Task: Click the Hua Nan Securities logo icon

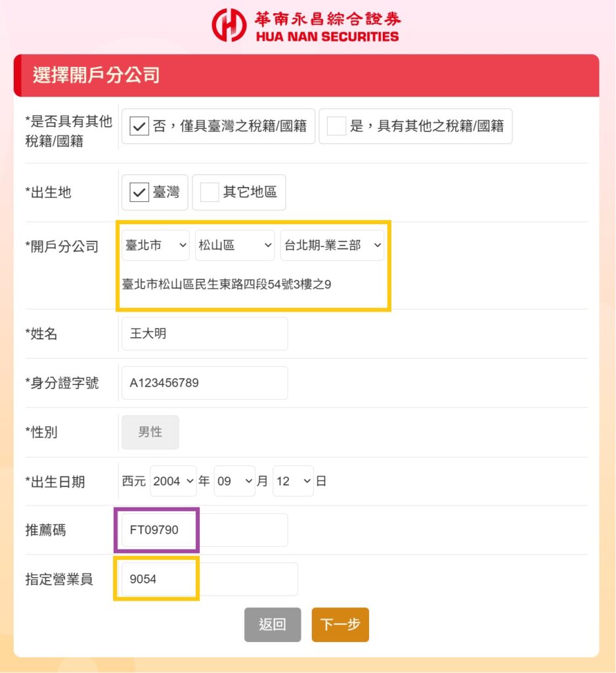Action: (x=228, y=26)
